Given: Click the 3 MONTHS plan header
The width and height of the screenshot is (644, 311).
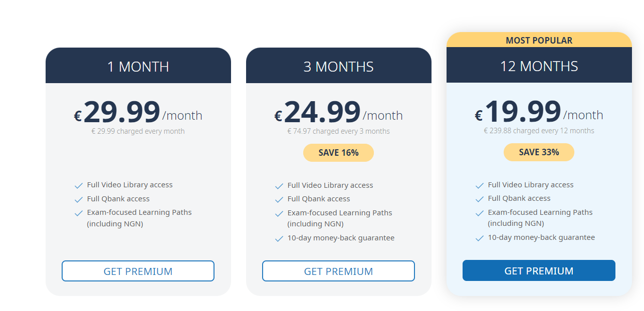Looking at the screenshot, I should point(338,65).
